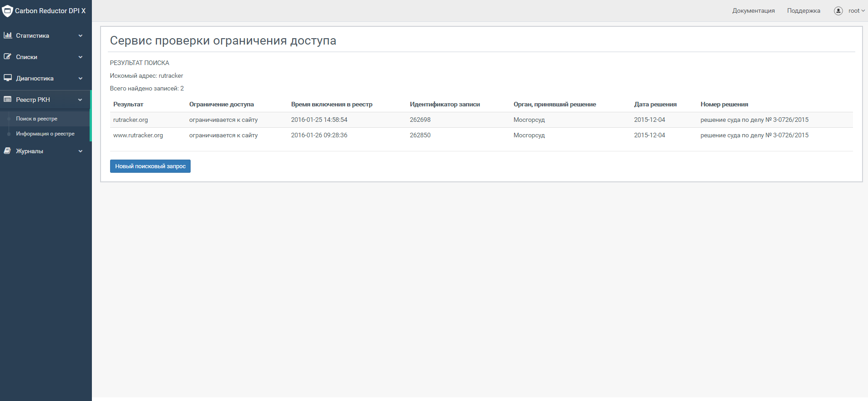Expand the Журналы chevron
Image resolution: width=868 pixels, height=401 pixels.
point(81,151)
